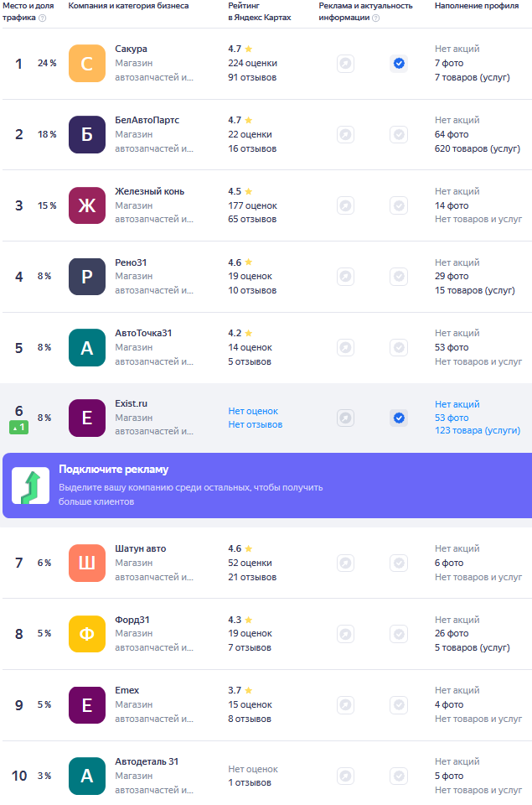Open the blue 53 фото link

pos(452,418)
